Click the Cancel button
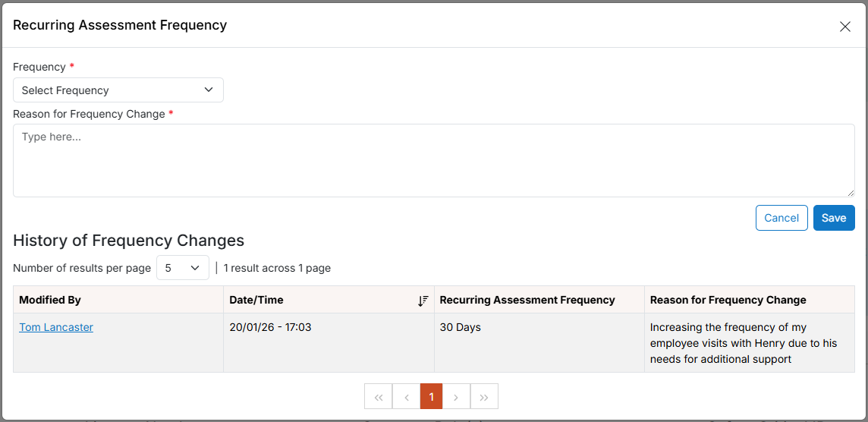Viewport: 868px width, 422px height. [x=781, y=218]
